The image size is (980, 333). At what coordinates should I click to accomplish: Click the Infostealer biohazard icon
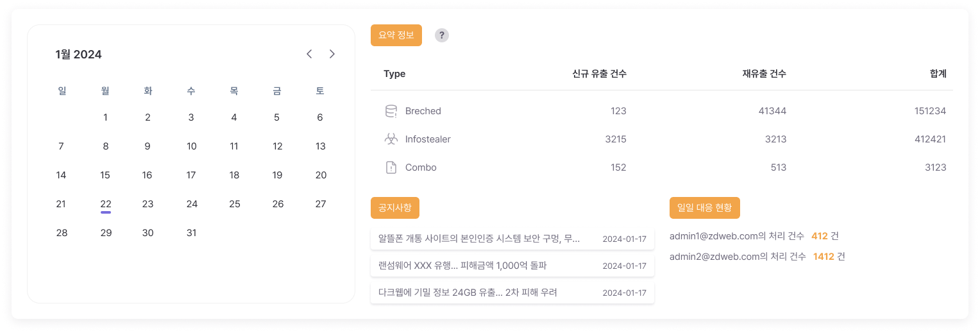[x=391, y=139]
